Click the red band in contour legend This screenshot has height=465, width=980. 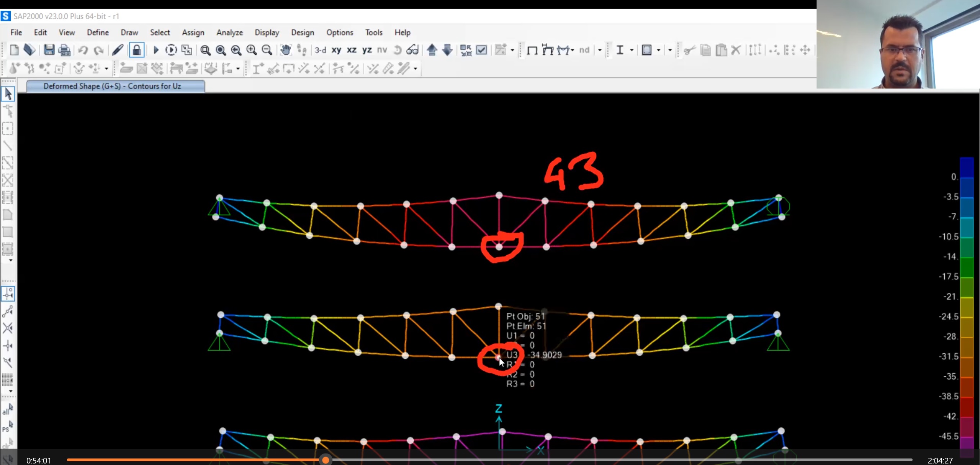pyautogui.click(x=967, y=407)
